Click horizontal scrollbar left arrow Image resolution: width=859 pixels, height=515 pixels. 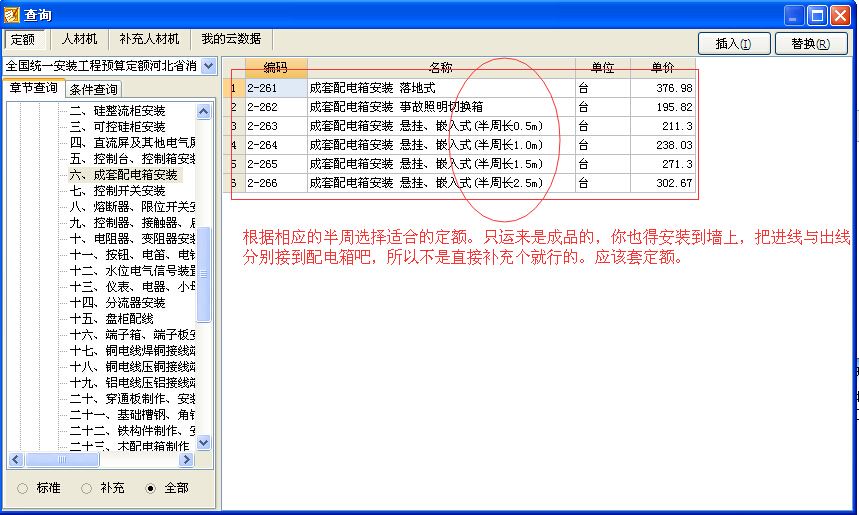16,460
